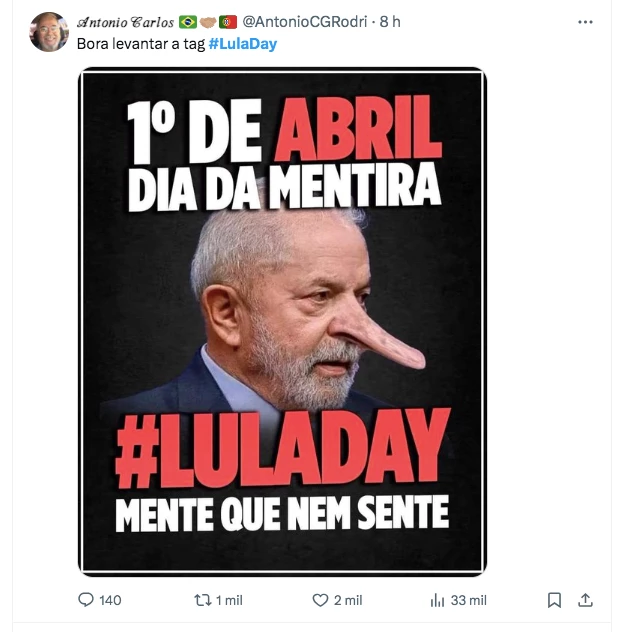The height and width of the screenshot is (632, 629).
Task: Click the 2 mil likes count
Action: tap(348, 600)
